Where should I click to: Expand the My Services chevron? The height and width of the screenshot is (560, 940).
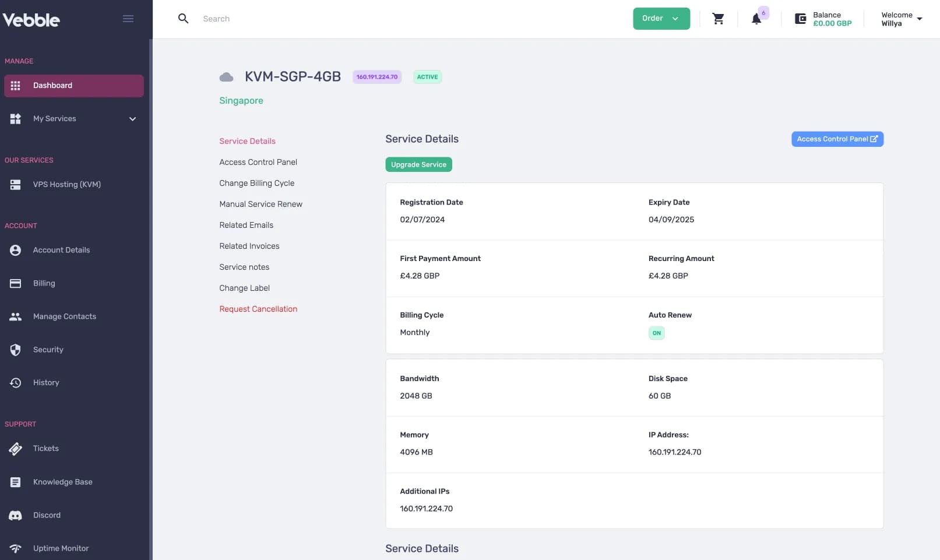(132, 119)
